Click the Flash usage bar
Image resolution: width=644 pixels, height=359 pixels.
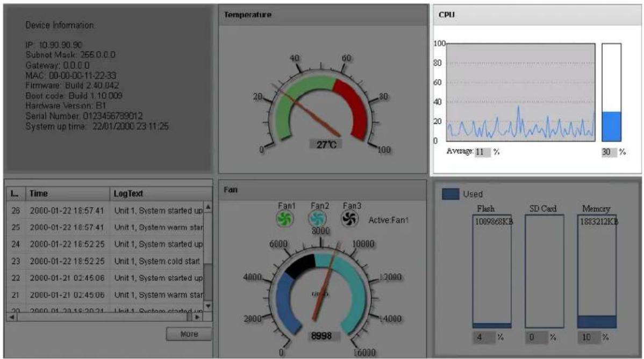(492, 271)
